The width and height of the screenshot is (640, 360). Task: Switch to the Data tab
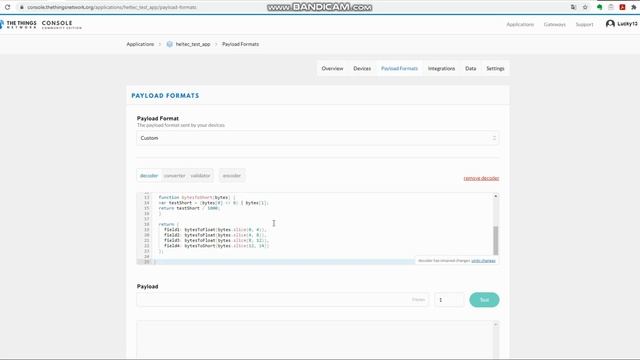(x=471, y=69)
